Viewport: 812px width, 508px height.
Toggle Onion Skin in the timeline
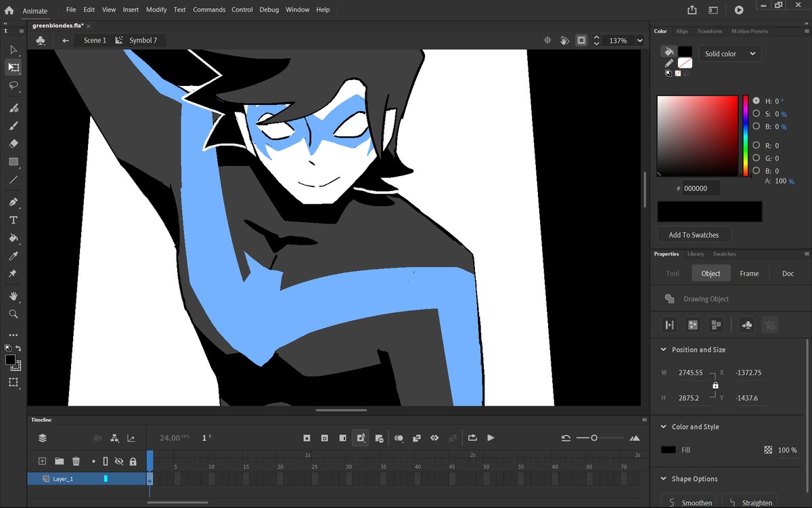[399, 438]
